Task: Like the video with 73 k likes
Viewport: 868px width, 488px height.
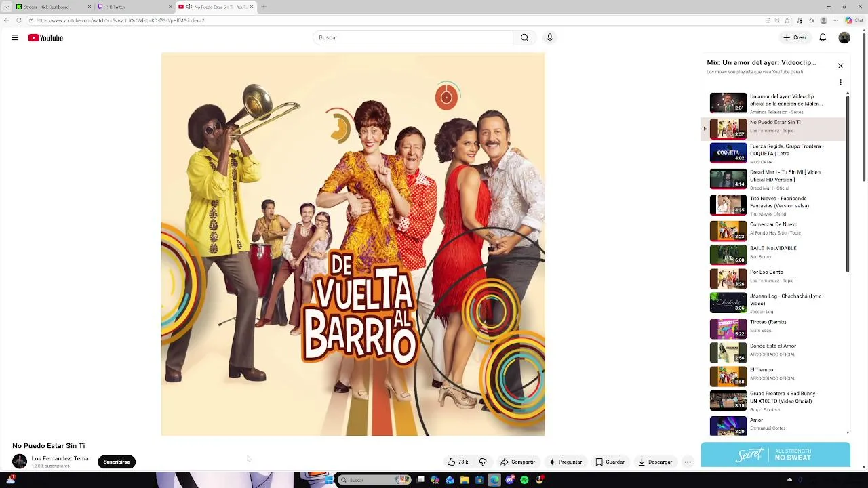Action: click(458, 462)
